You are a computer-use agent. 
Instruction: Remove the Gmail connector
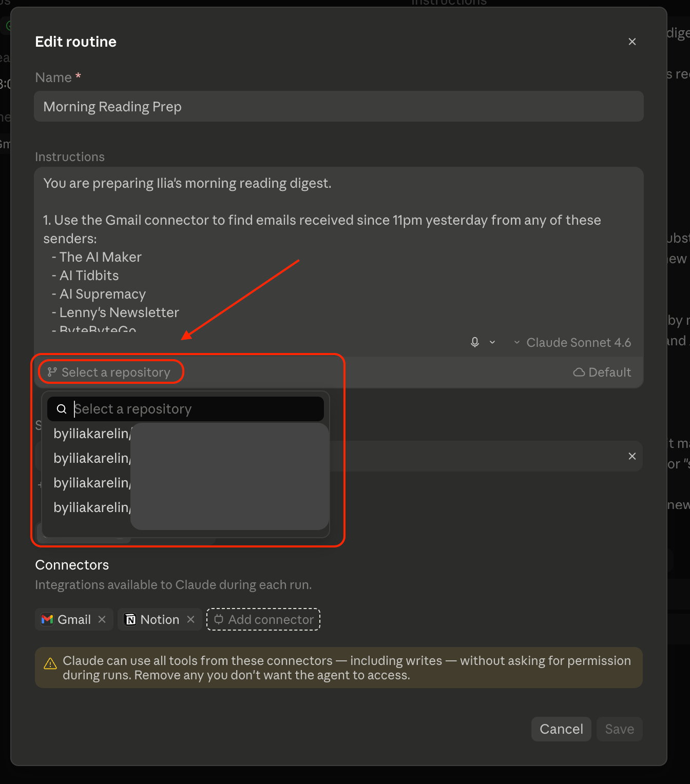click(102, 619)
